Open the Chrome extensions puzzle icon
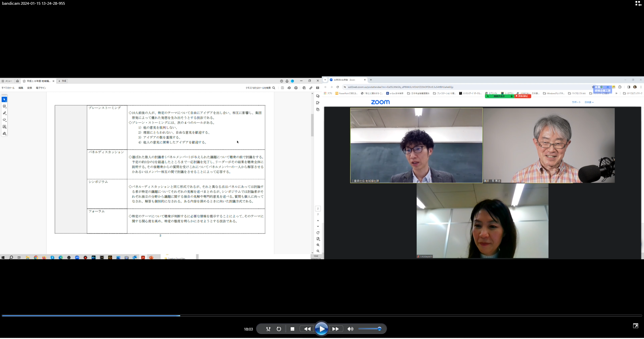The width and height of the screenshot is (644, 339). (620, 87)
